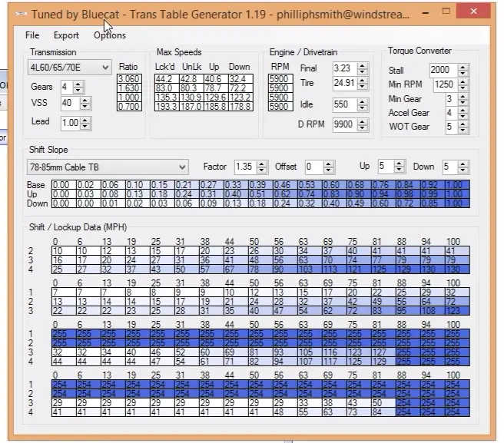This screenshot has height=443, width=504.
Task: Click the Stall 2000 value field
Action: (x=441, y=70)
